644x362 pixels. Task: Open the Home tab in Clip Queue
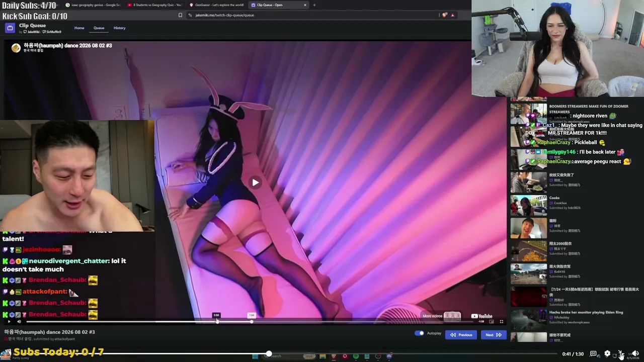[x=79, y=28]
